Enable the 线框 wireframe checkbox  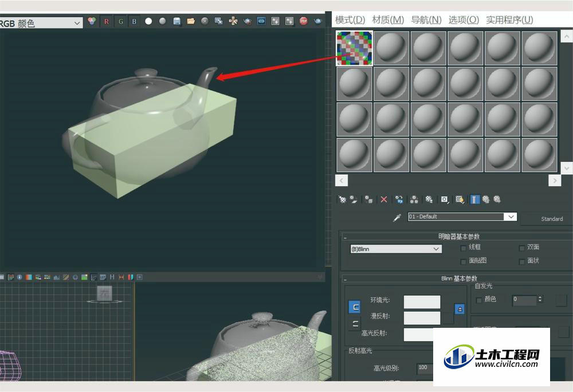click(464, 248)
